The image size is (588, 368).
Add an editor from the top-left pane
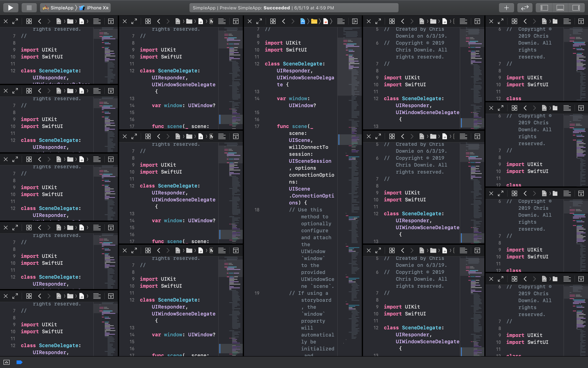[111, 21]
